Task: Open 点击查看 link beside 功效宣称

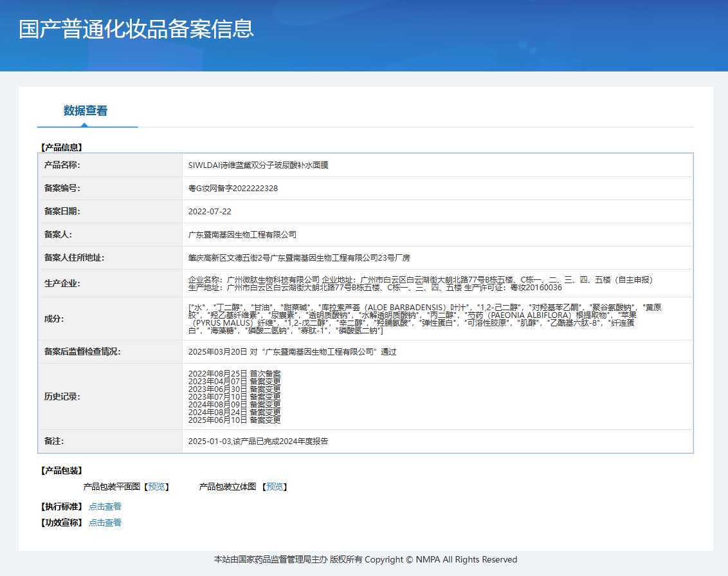Action: tap(105, 523)
